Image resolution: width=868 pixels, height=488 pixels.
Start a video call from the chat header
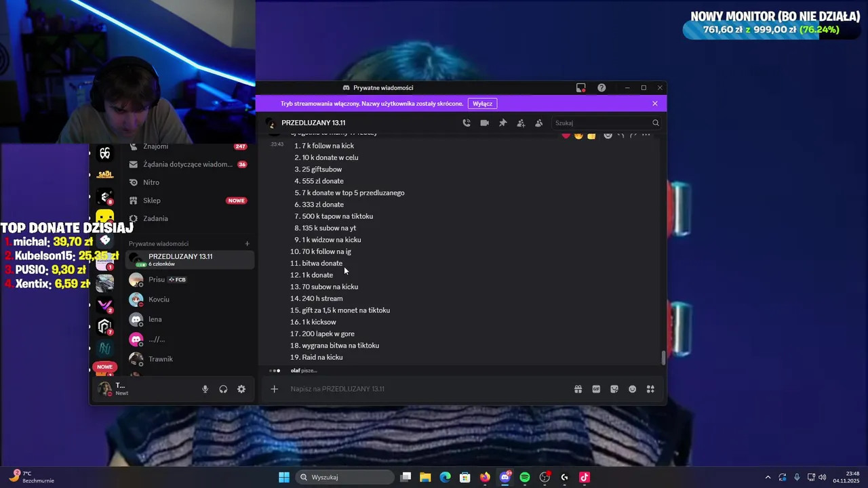pos(484,123)
